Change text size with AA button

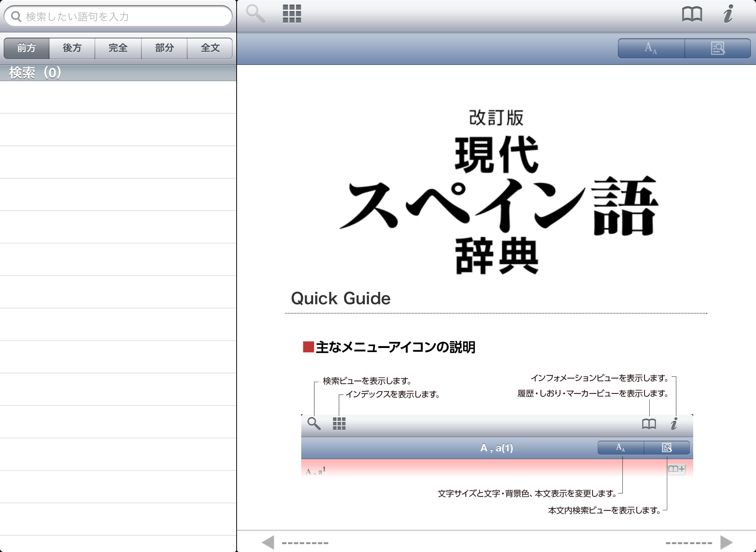pos(651,48)
